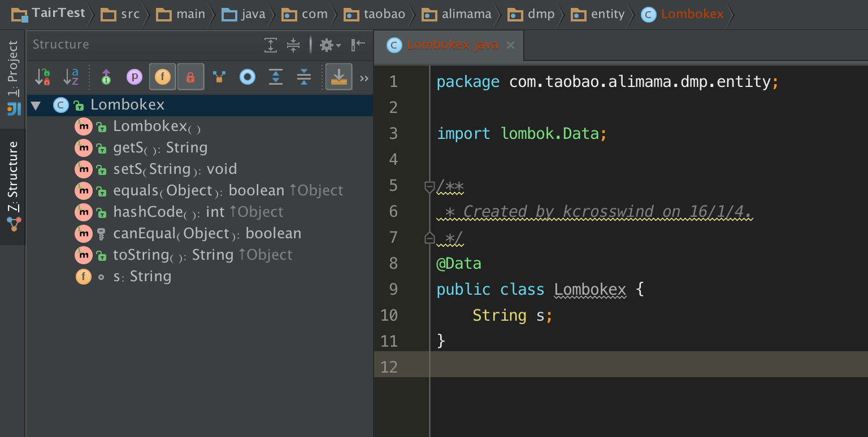868x437 pixels.
Task: Toggle show anonymous classes circle icon
Action: (x=248, y=77)
